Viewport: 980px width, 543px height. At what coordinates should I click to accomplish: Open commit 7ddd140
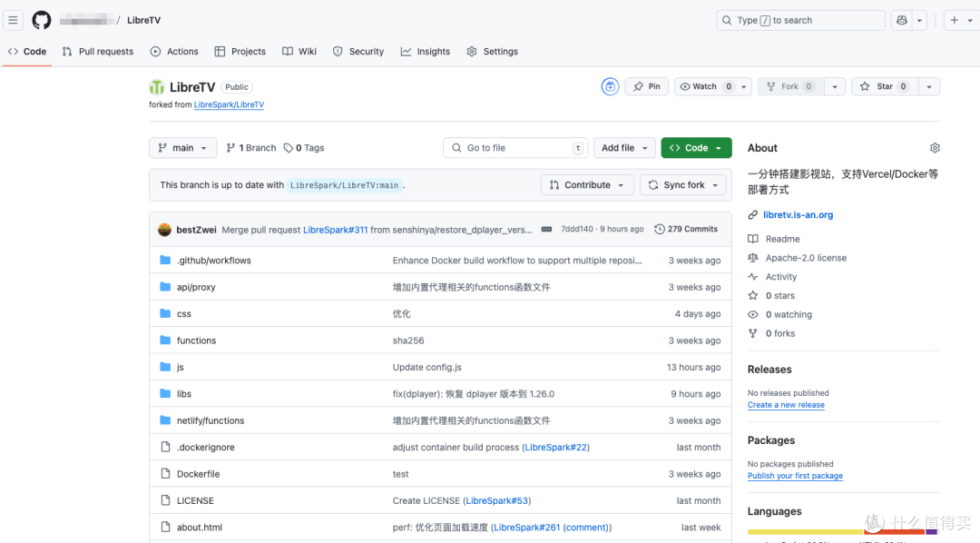tap(577, 229)
